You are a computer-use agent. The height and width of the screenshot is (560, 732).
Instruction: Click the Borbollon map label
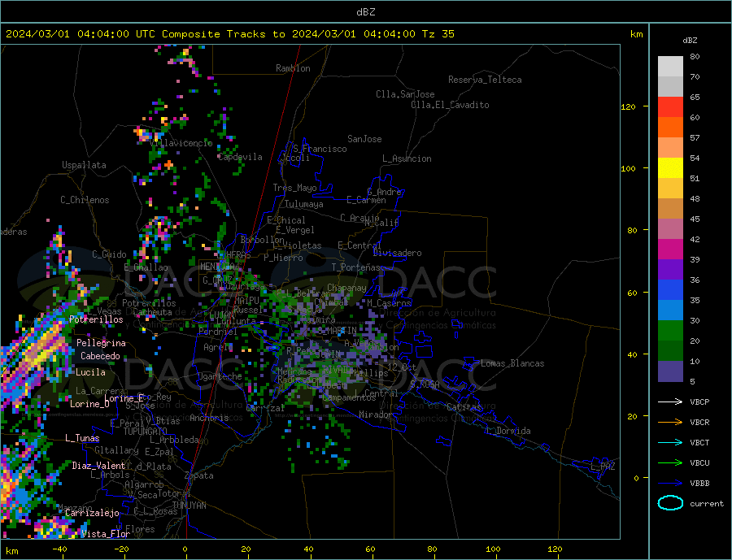click(263, 240)
